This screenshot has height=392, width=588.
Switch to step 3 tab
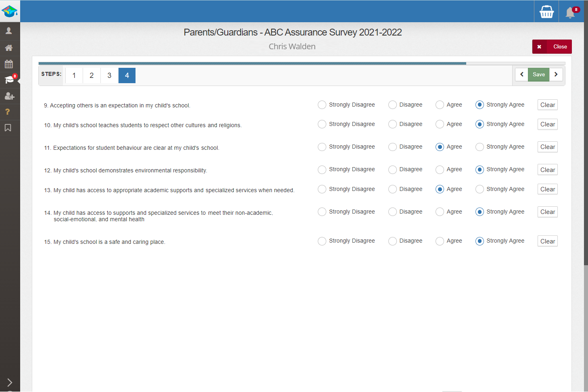coord(109,75)
